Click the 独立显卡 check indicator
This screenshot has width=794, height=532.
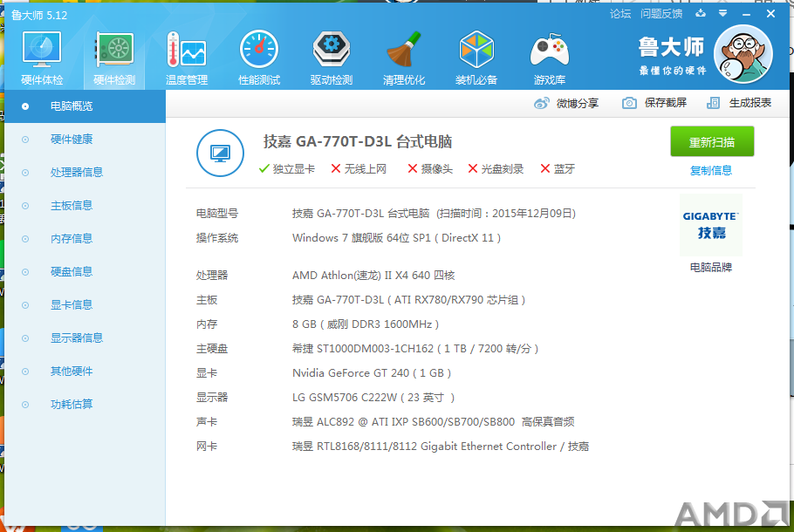[286, 169]
